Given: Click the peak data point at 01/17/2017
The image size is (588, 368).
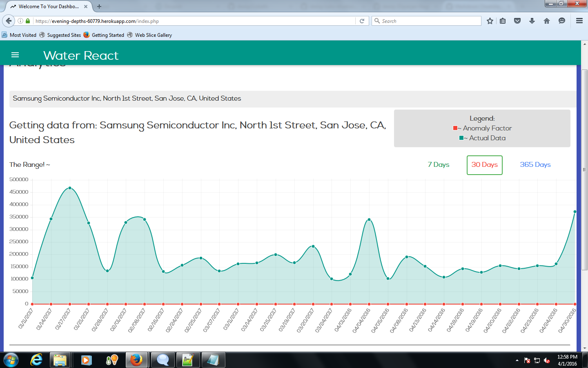Looking at the screenshot, I should (70, 188).
